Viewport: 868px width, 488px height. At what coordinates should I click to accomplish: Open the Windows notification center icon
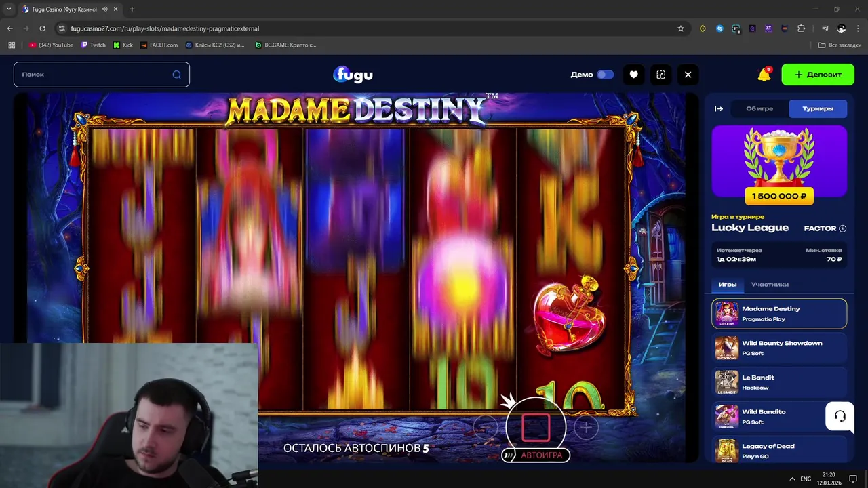click(853, 479)
